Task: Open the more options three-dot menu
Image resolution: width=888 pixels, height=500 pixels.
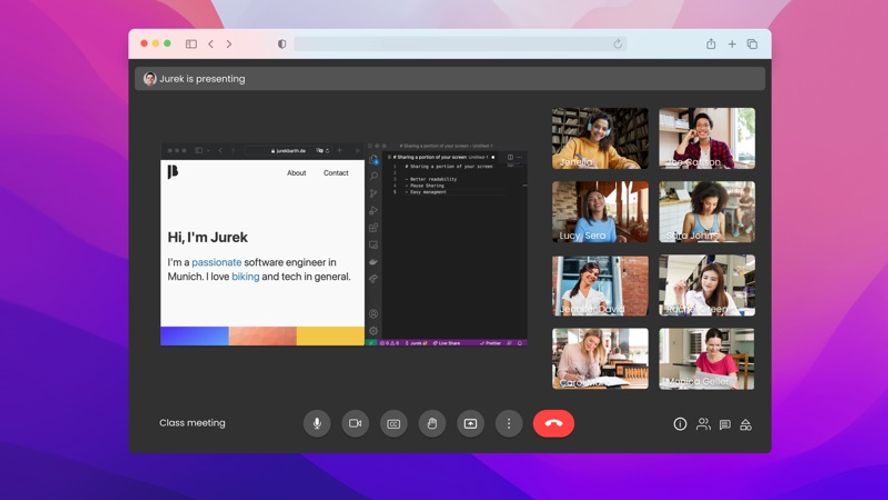Action: (508, 423)
